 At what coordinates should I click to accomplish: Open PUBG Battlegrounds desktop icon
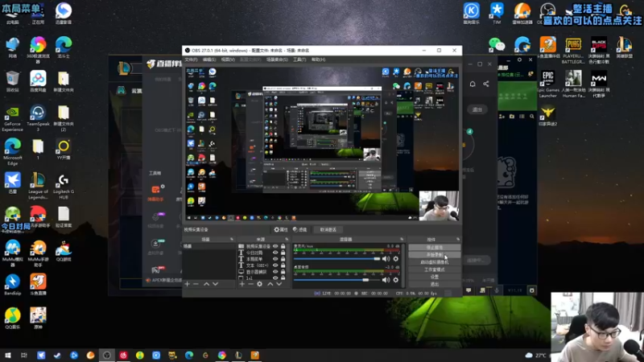573,51
